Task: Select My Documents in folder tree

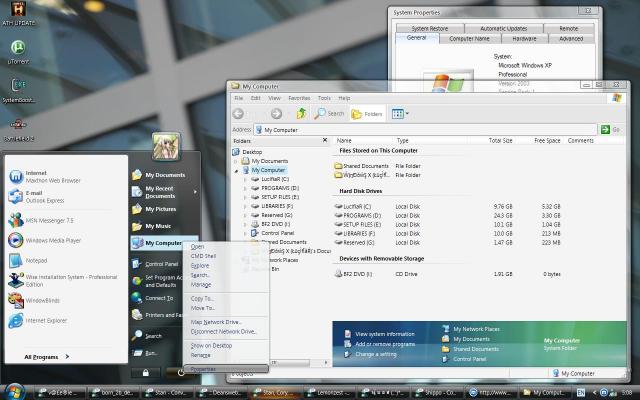Action: (269, 161)
